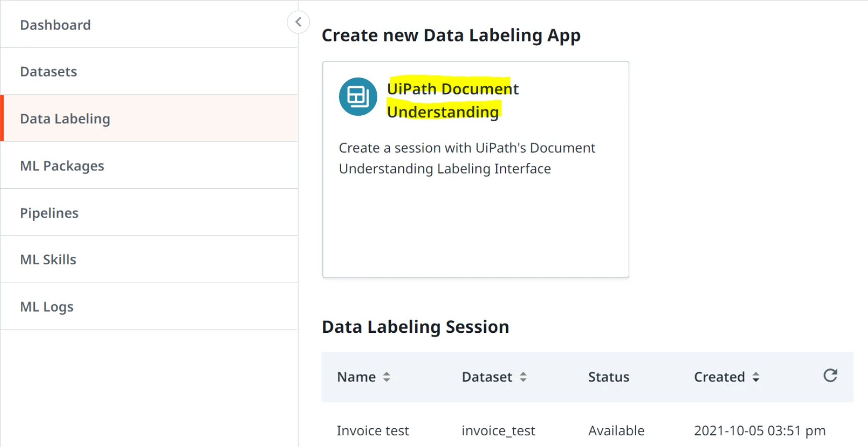Click the Document Understanding card description
Viewport: 868px width, 447px height.
coord(467,158)
